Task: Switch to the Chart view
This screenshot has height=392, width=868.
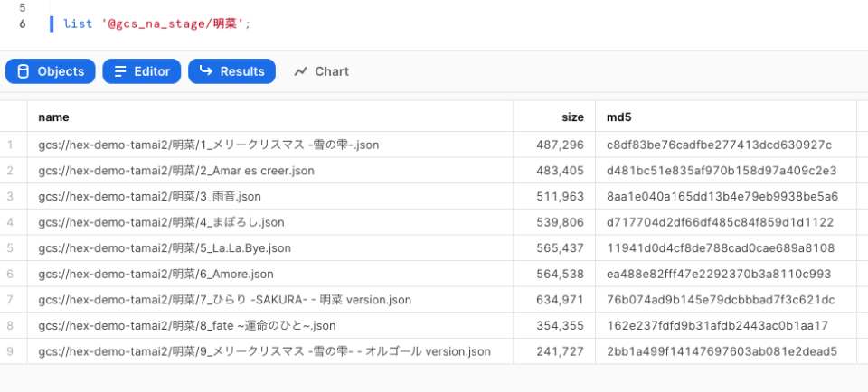Action: point(322,71)
